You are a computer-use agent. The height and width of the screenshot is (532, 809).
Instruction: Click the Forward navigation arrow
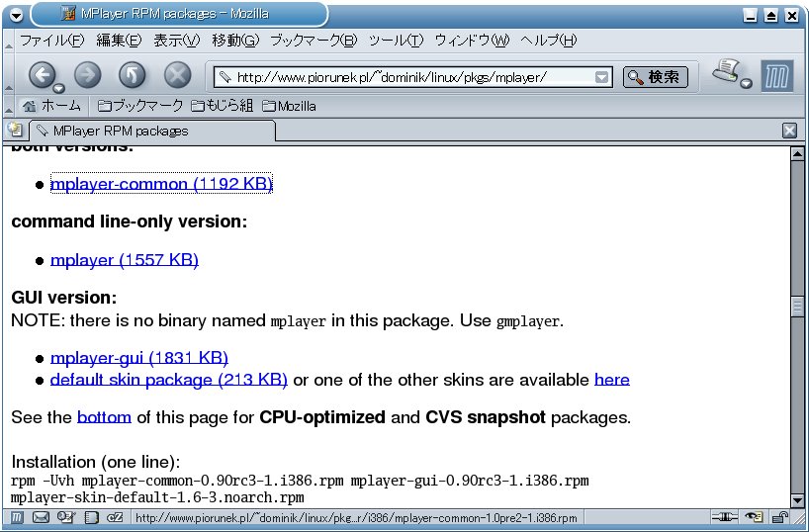[88, 75]
